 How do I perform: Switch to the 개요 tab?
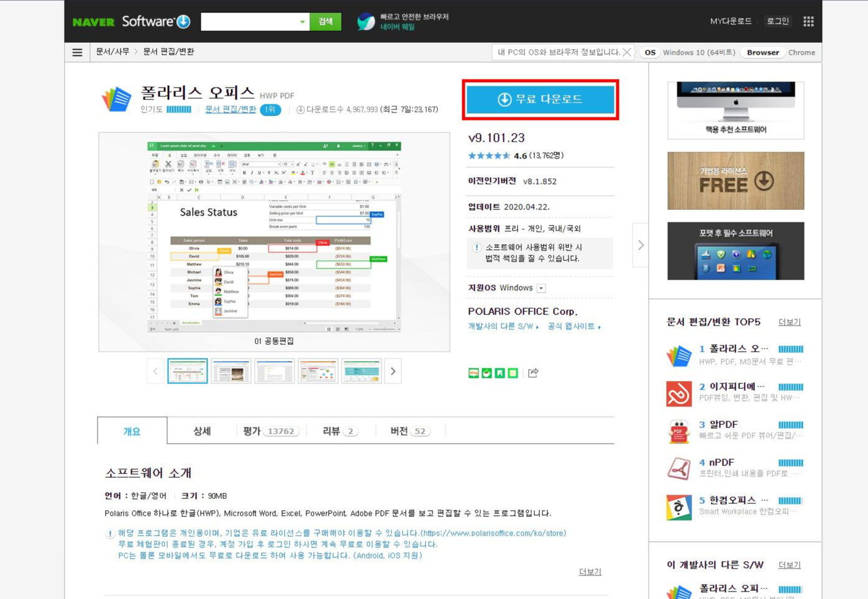click(x=132, y=431)
